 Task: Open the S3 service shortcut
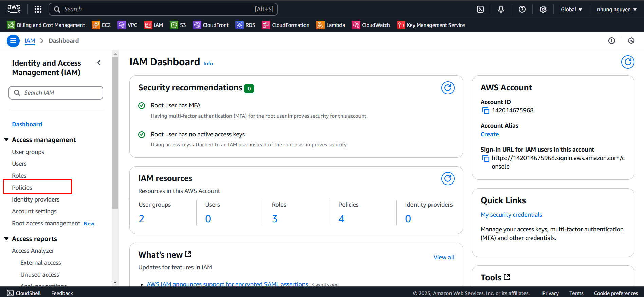(x=178, y=25)
